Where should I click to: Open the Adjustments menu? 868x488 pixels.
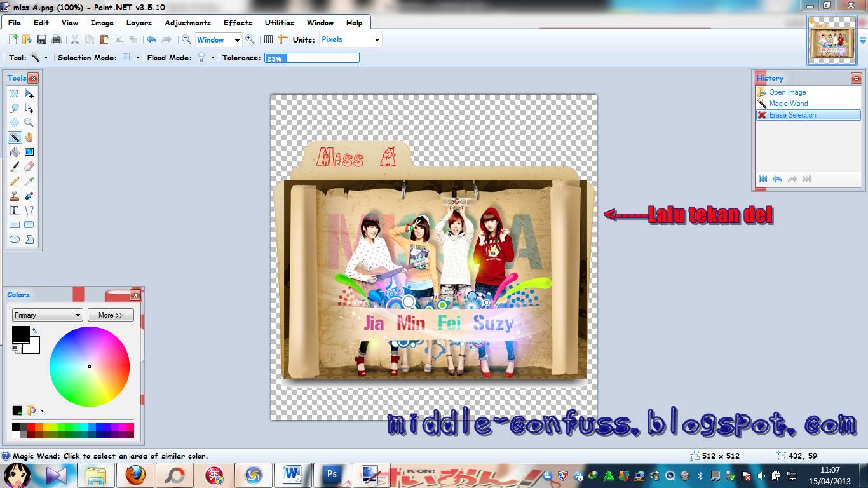click(x=187, y=22)
